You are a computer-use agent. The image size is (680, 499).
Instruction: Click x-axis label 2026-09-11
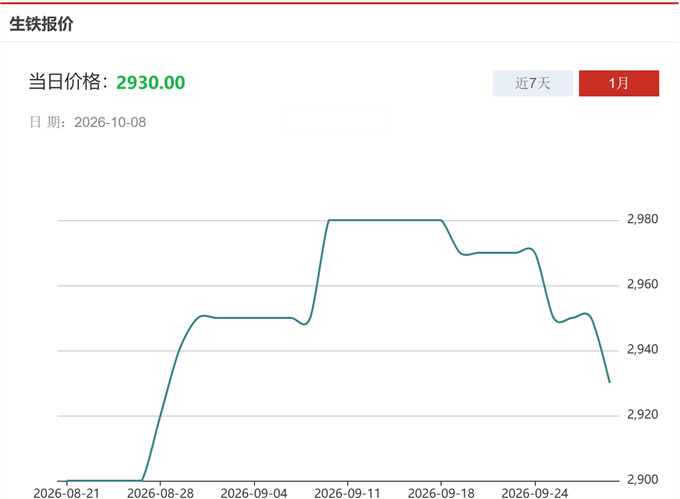pos(347,493)
